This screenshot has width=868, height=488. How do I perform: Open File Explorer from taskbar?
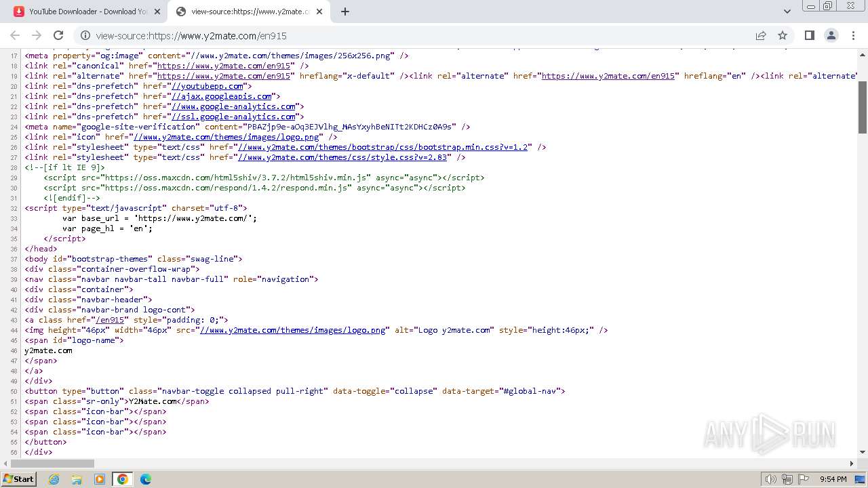click(x=77, y=479)
